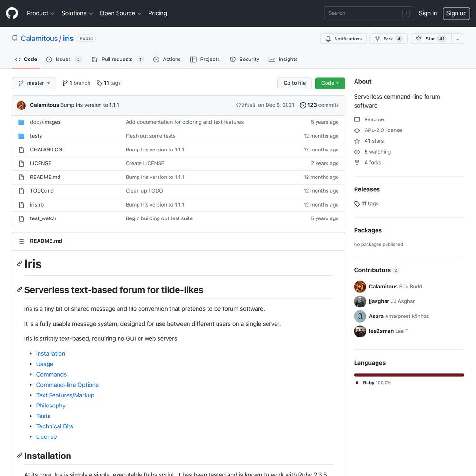This screenshot has width=476, height=476.
Task: Open the dropdown arrow beside Star button
Action: pyautogui.click(x=457, y=39)
